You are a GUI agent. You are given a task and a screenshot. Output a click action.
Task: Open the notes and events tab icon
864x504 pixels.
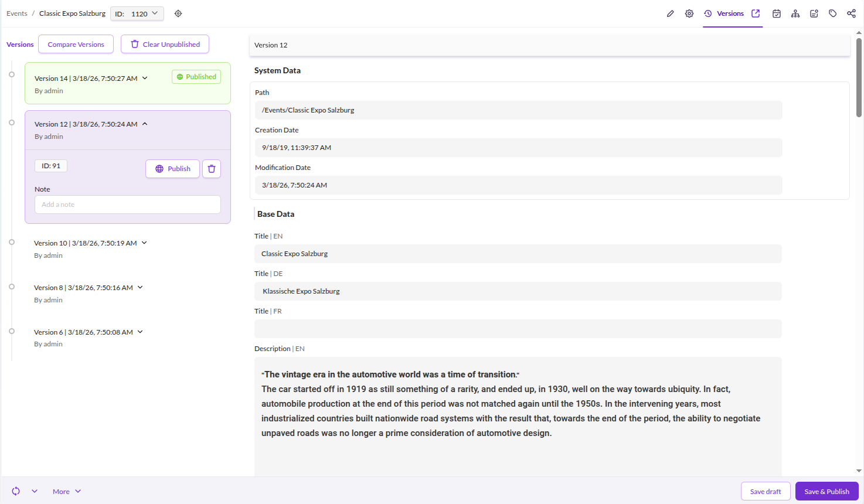click(814, 13)
